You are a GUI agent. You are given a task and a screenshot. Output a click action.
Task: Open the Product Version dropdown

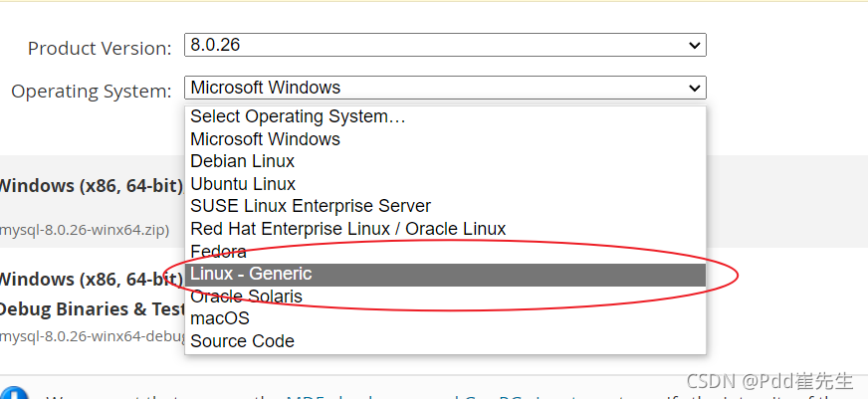pos(445,45)
